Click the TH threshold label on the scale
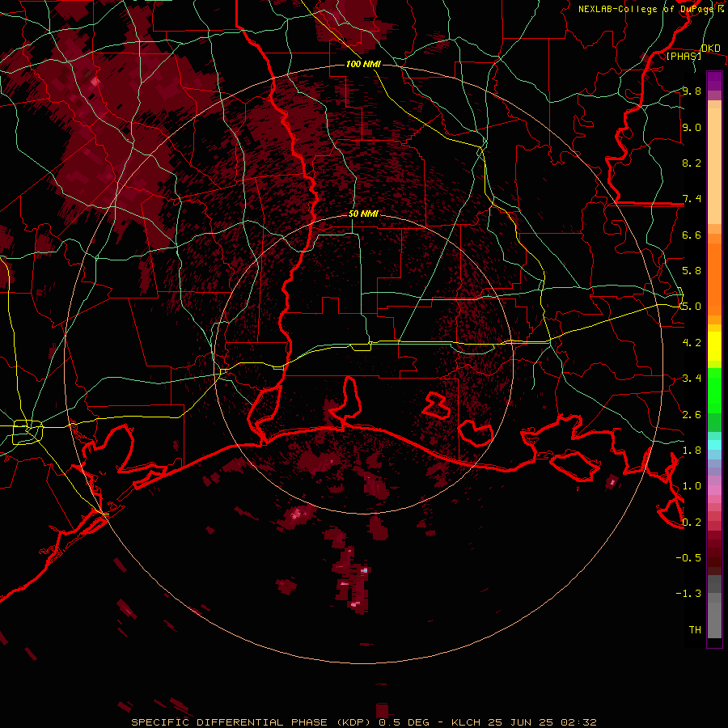The image size is (728, 728). (695, 629)
